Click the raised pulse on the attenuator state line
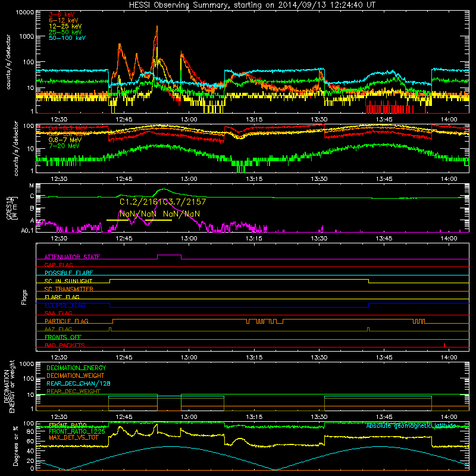 169,255
